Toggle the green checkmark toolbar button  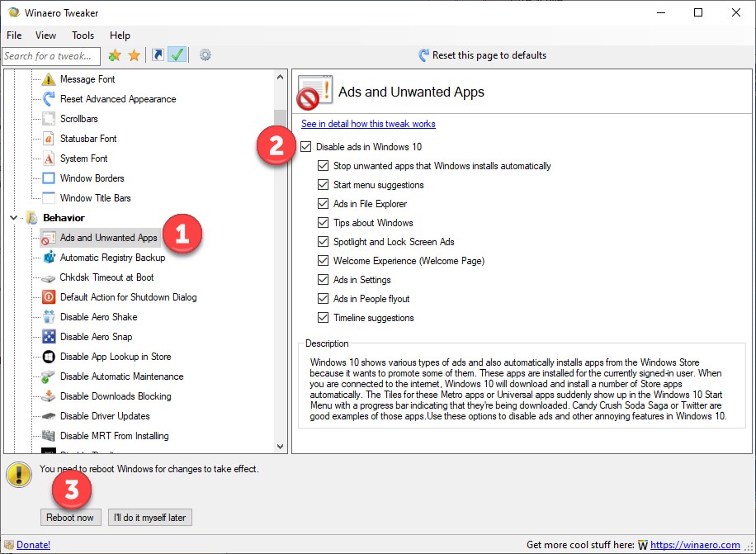point(177,55)
